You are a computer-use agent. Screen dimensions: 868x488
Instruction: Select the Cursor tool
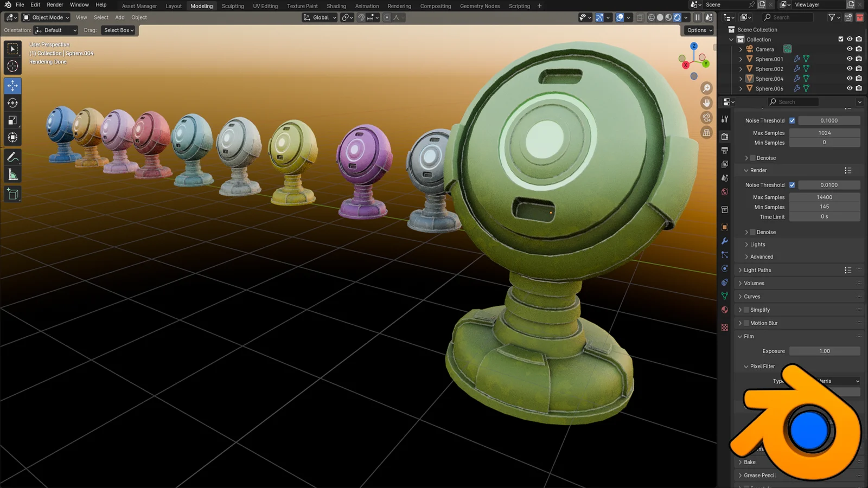(x=13, y=66)
